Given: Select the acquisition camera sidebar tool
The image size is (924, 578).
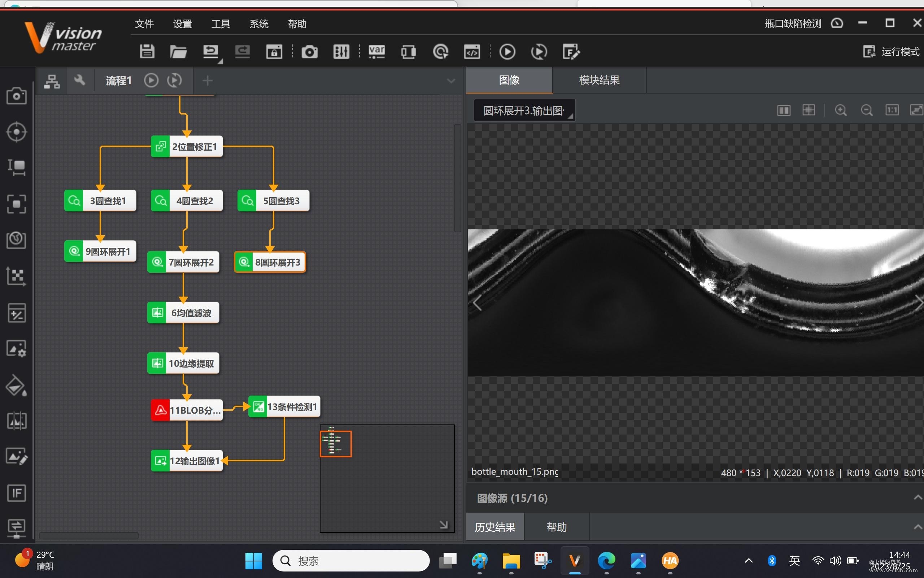Looking at the screenshot, I should (16, 96).
